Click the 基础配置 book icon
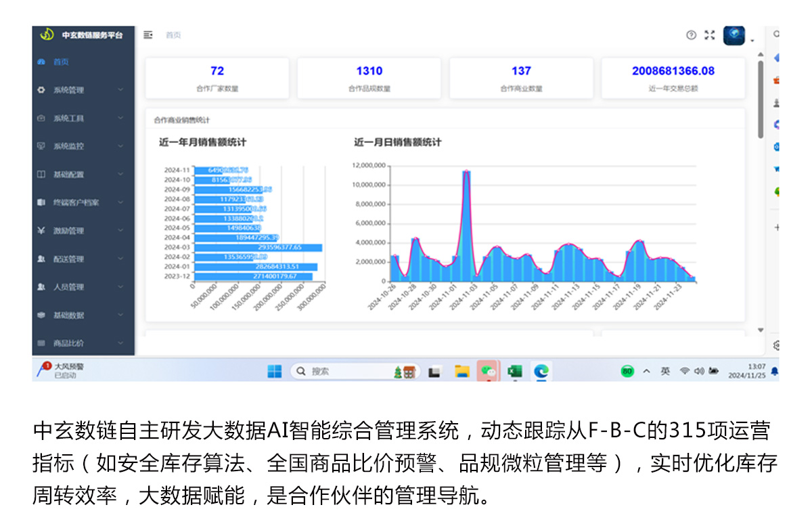Image resolution: width=812 pixels, height=526 pixels. (41, 175)
